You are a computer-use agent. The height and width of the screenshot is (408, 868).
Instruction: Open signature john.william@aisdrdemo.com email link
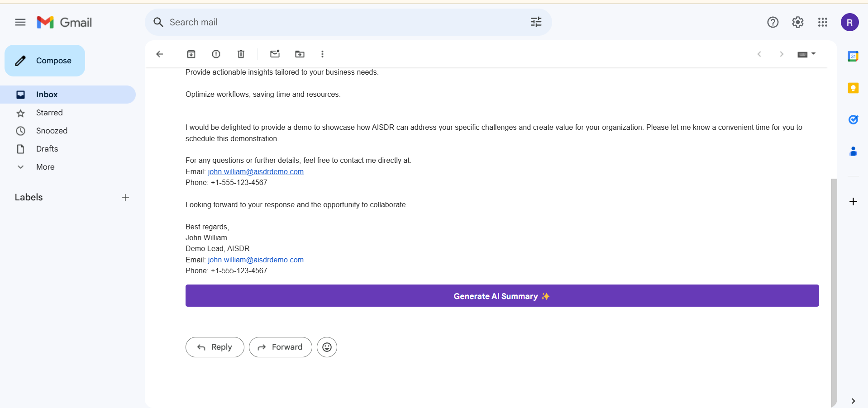point(256,260)
